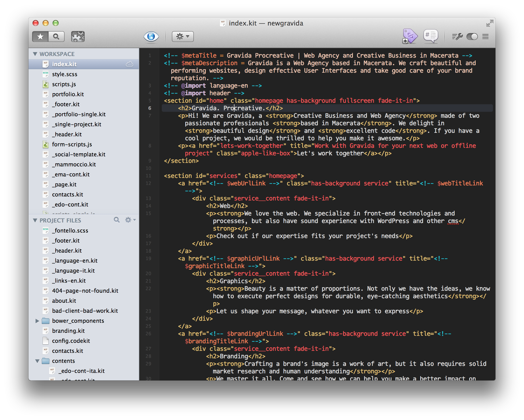The height and width of the screenshot is (420, 524).
Task: Select config.codekit in project files
Action: [x=71, y=341]
